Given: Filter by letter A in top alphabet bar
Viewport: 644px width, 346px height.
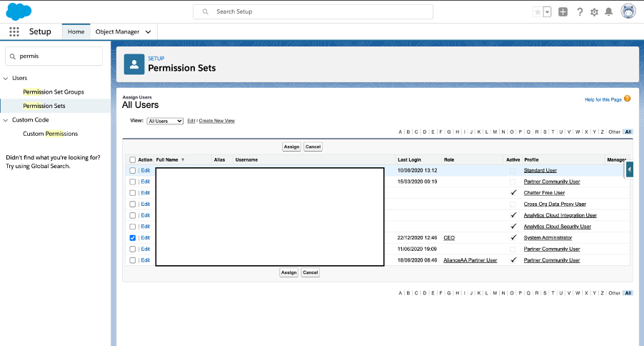Looking at the screenshot, I should (x=400, y=132).
